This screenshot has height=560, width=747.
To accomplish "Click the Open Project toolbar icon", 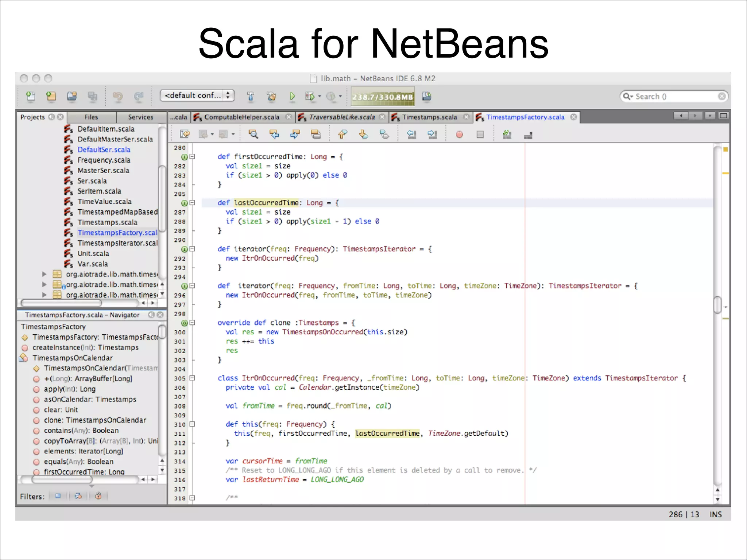I will (x=72, y=96).
